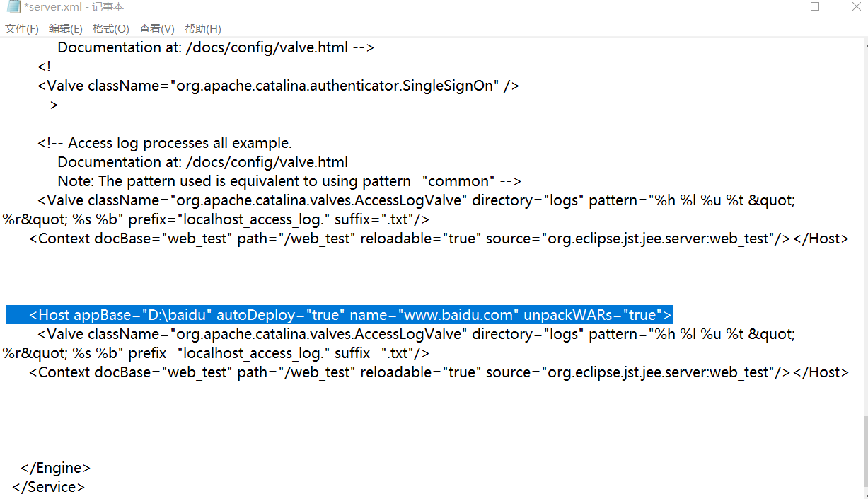Click the '</Service>' closing tag
The image size is (868, 499).
49,487
